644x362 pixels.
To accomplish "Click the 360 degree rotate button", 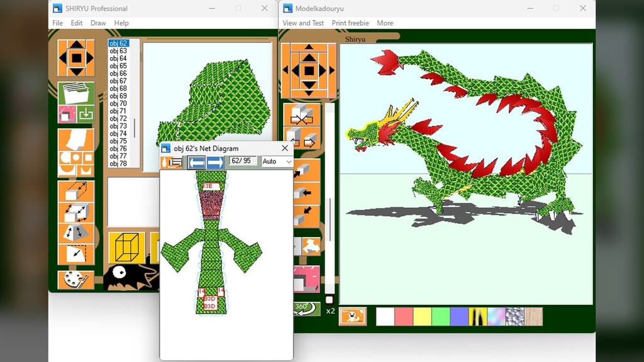I will [307, 308].
